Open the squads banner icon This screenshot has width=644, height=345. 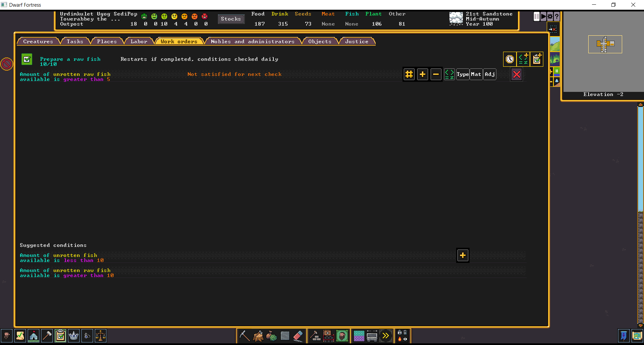(624, 336)
